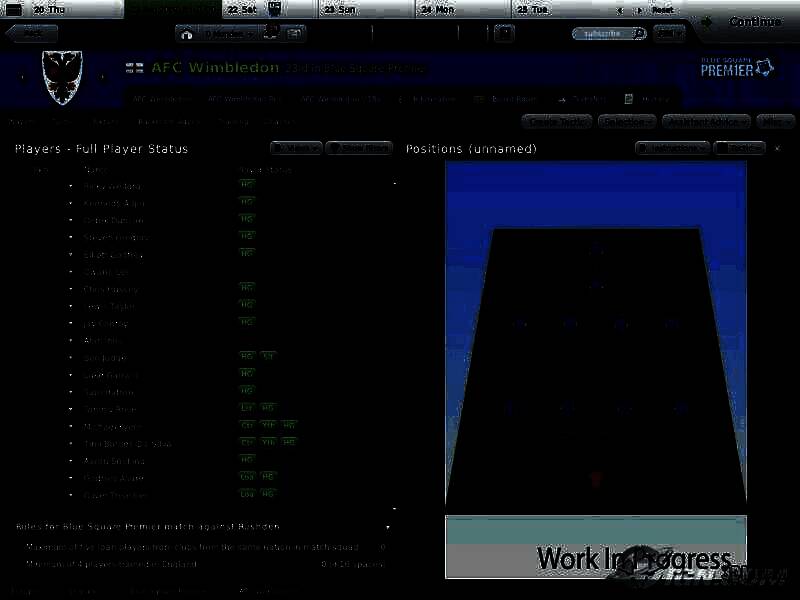Close the Positions panel with the X icon

click(x=778, y=148)
